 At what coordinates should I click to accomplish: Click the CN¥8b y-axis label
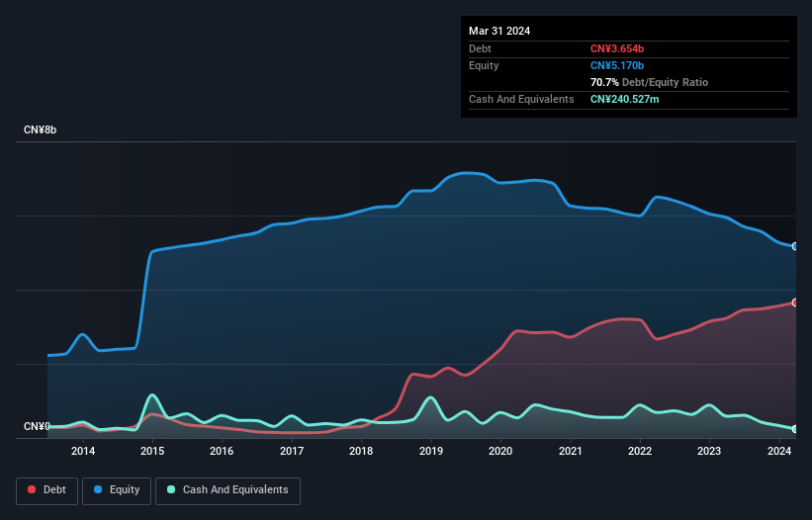tap(41, 130)
